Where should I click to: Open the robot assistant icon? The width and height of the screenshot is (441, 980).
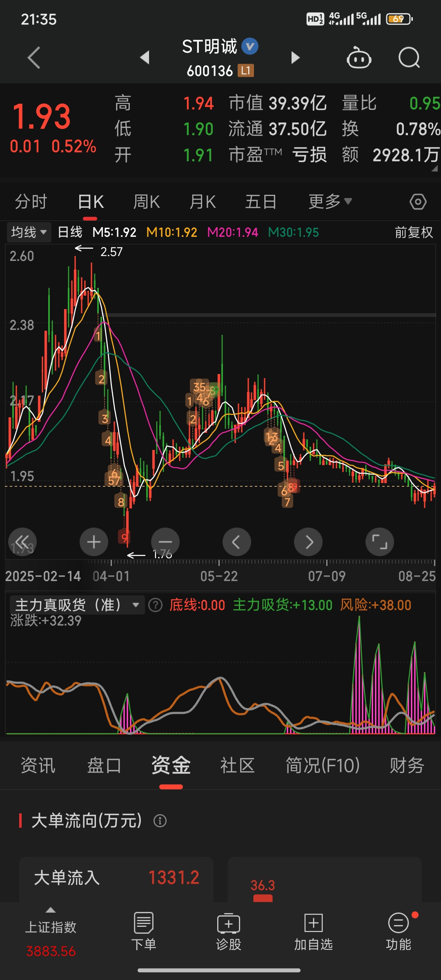[x=359, y=58]
